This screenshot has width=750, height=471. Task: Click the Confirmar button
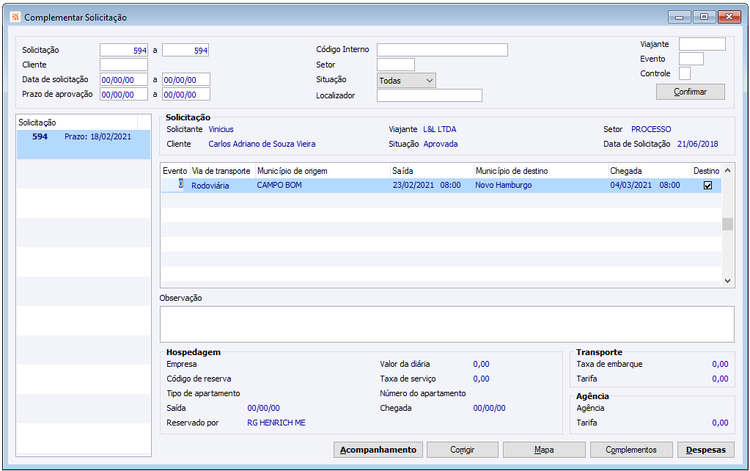(690, 91)
